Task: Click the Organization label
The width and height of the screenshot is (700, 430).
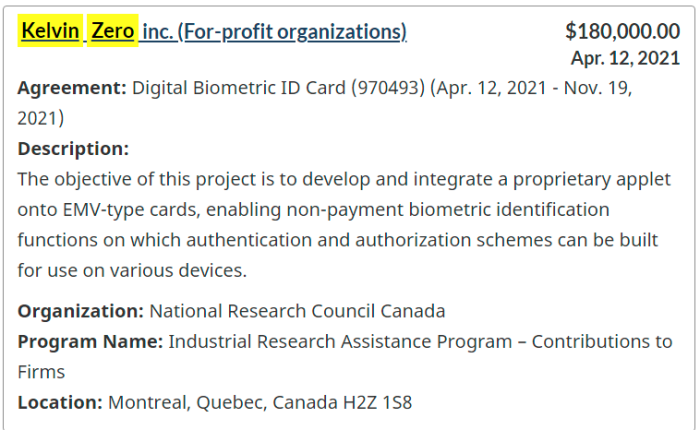Action: point(80,311)
